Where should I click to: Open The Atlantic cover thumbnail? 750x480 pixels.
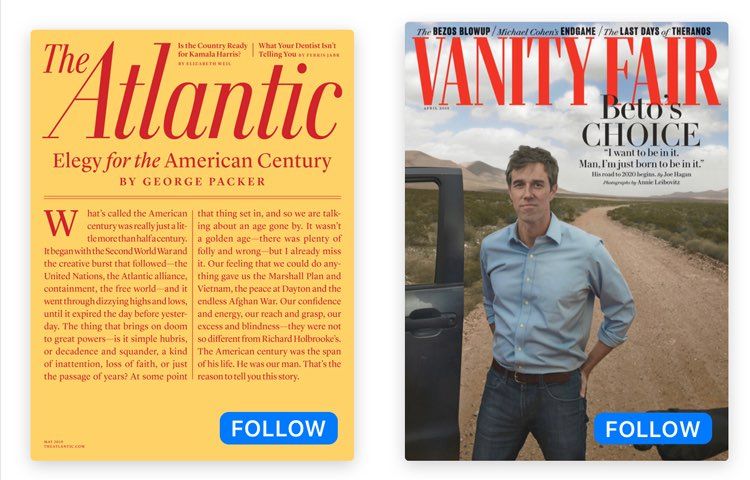192,245
